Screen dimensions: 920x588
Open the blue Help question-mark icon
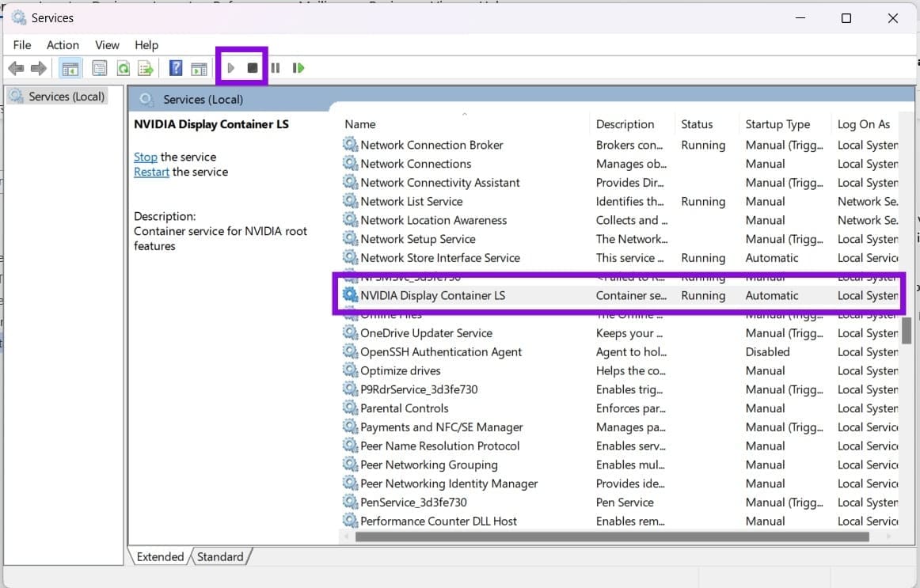point(176,68)
